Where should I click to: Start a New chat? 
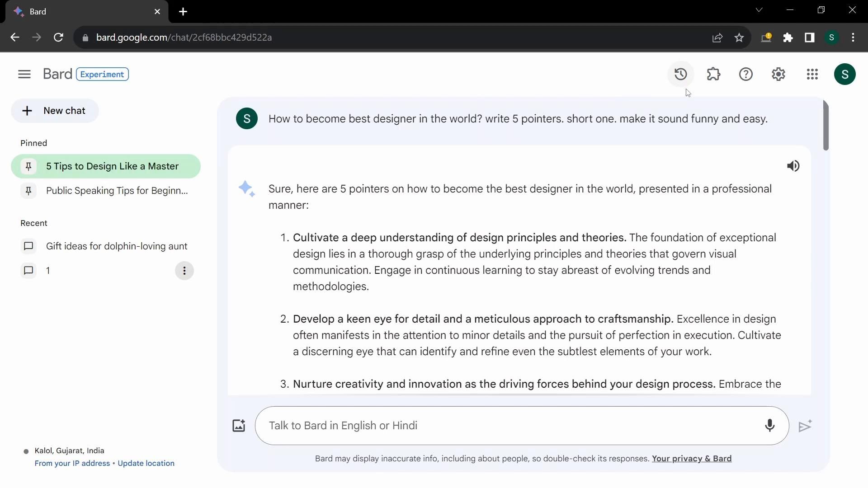coord(55,111)
